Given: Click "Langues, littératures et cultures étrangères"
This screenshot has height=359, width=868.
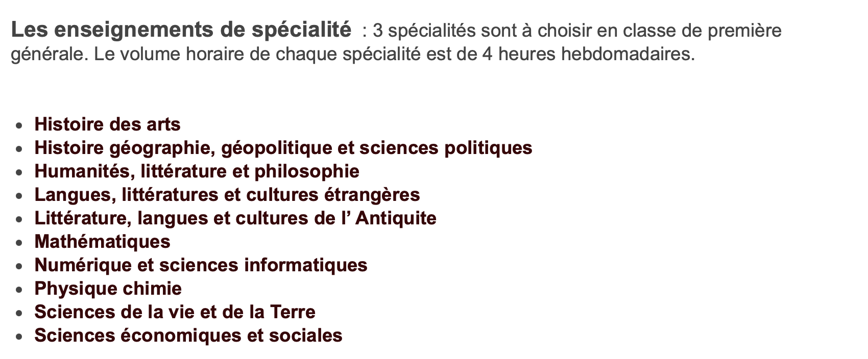Looking at the screenshot, I should tap(227, 195).
